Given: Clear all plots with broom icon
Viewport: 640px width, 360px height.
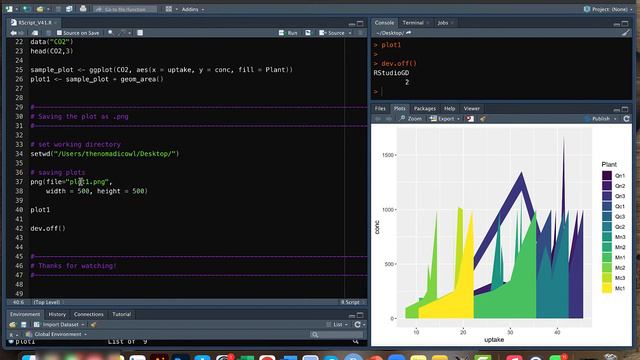Looking at the screenshot, I should pyautogui.click(x=483, y=119).
